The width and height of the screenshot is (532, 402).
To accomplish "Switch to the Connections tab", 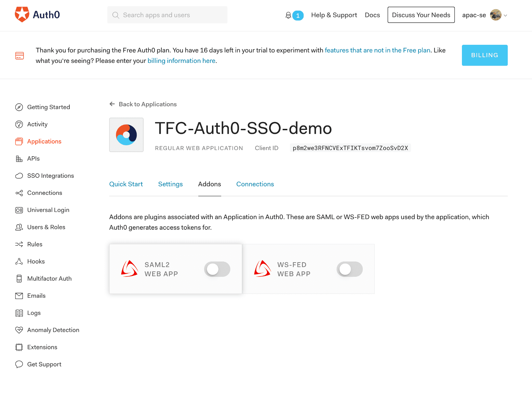I will pos(255,184).
